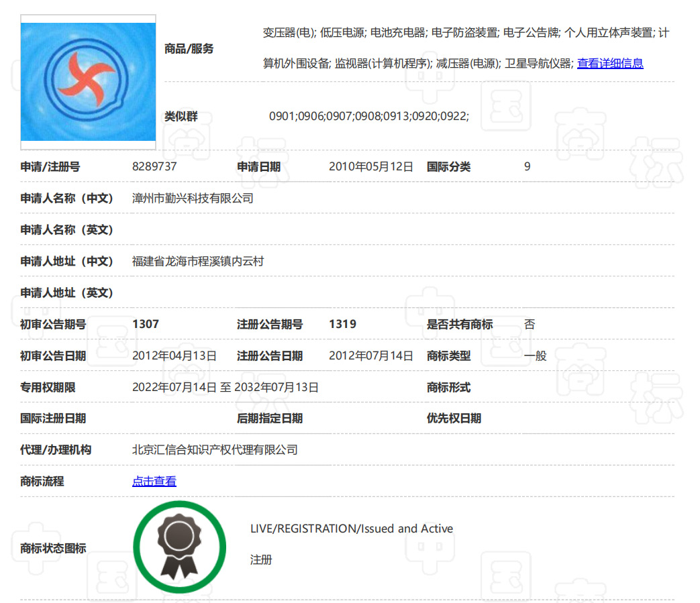
Task: Click the 注册 status text
Action: coord(260,560)
